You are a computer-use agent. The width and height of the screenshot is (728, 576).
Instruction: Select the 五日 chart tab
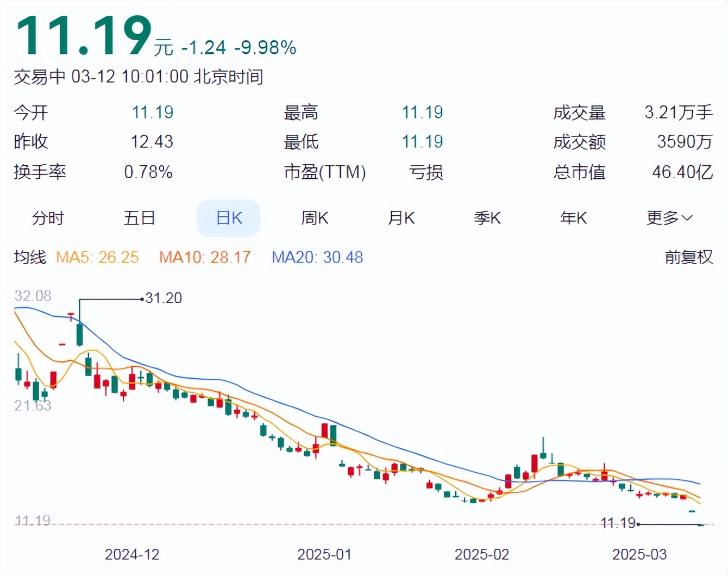(140, 218)
